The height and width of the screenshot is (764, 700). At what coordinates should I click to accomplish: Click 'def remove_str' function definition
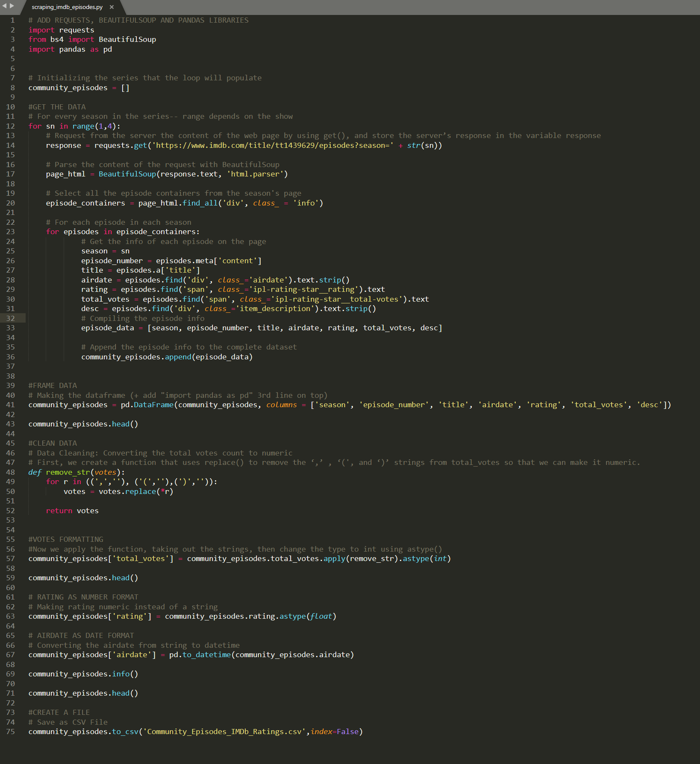click(68, 472)
